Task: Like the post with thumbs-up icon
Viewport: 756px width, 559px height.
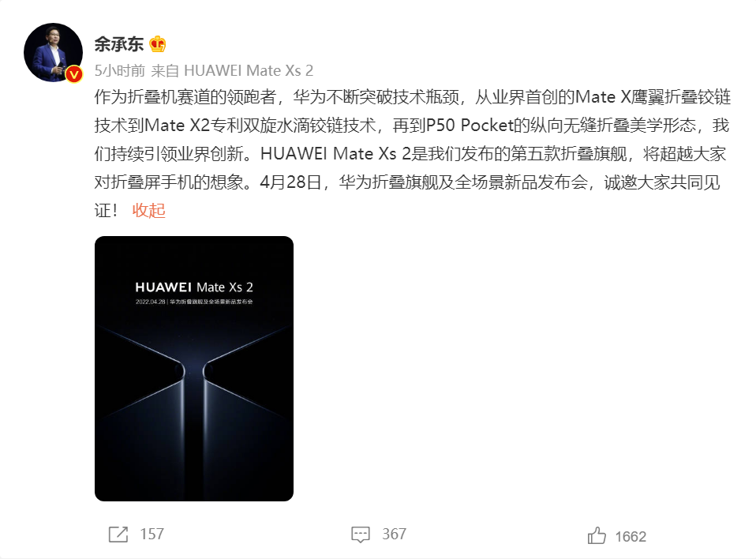Action: point(597,535)
